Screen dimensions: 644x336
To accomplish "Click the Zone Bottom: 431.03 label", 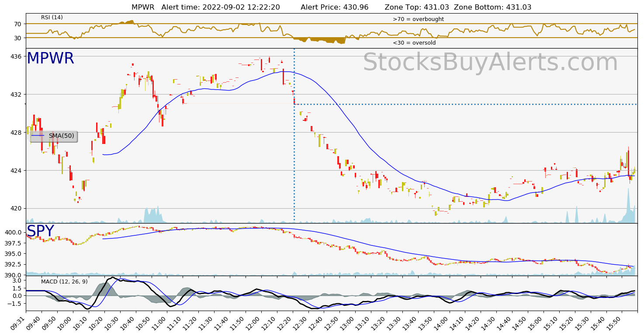I will (x=493, y=7).
